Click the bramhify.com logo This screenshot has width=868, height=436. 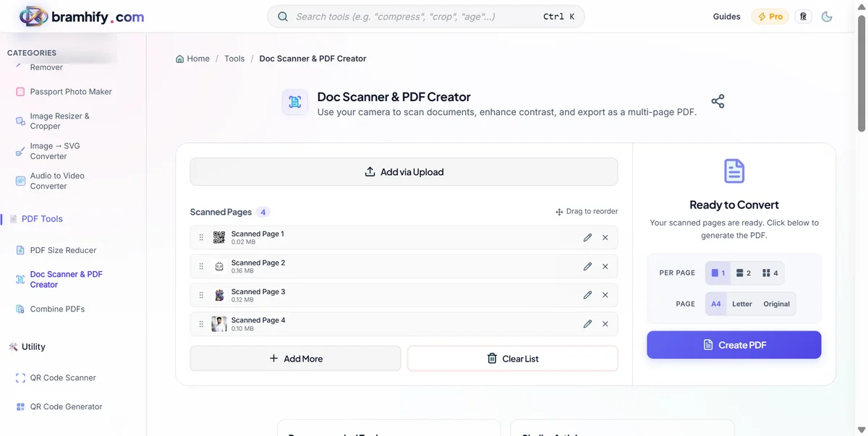click(81, 16)
